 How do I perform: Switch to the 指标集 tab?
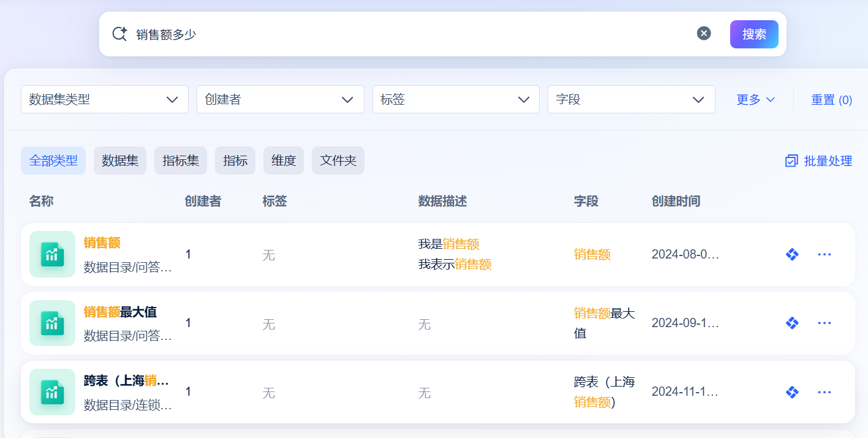(x=181, y=160)
